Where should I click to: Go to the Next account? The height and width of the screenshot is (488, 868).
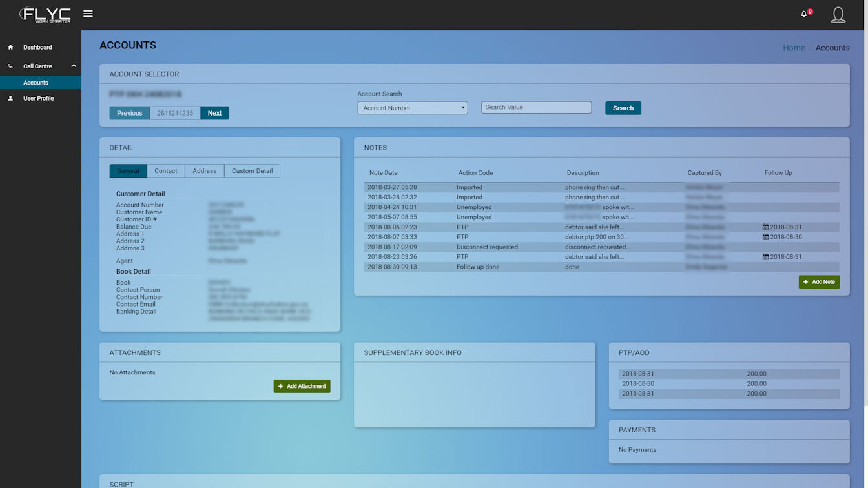(x=214, y=113)
